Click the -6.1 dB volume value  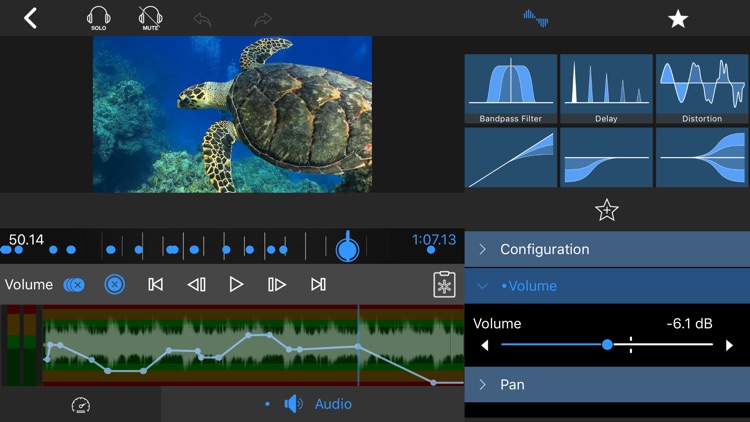[x=689, y=324]
